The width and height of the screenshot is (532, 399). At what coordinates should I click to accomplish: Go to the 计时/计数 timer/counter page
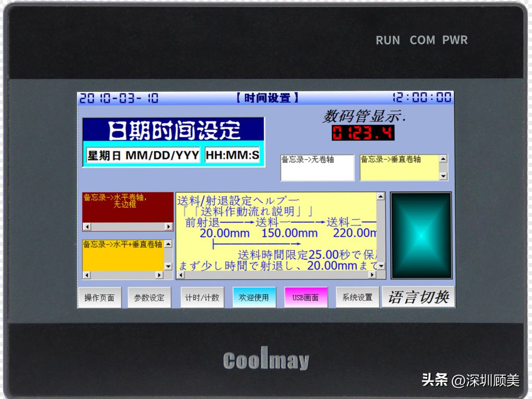point(202,298)
